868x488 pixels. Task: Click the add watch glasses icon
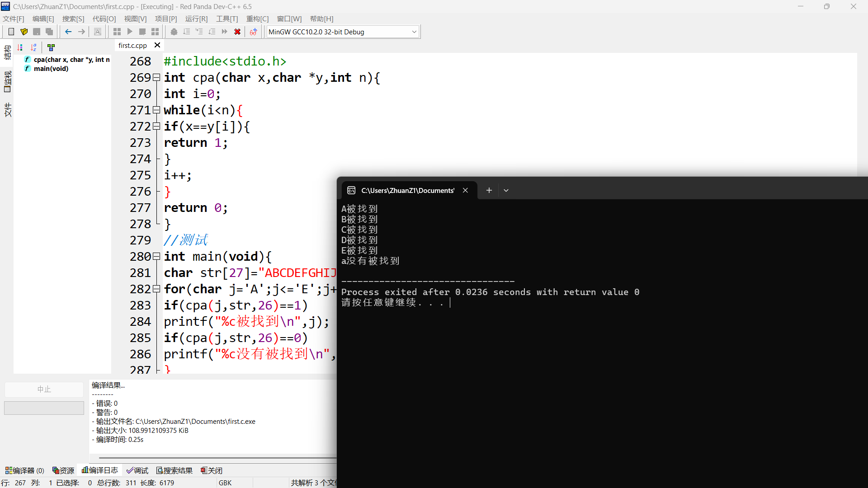(253, 32)
